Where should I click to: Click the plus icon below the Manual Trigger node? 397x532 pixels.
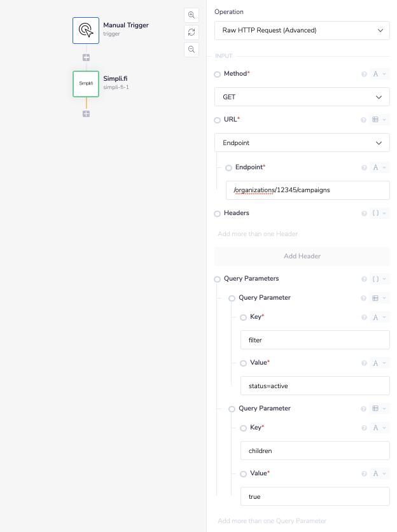click(x=85, y=57)
